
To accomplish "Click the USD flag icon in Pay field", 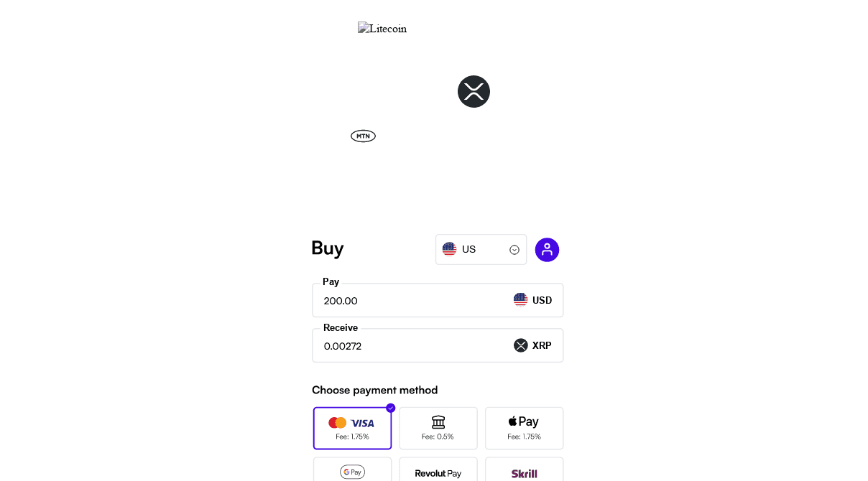I will 520,300.
